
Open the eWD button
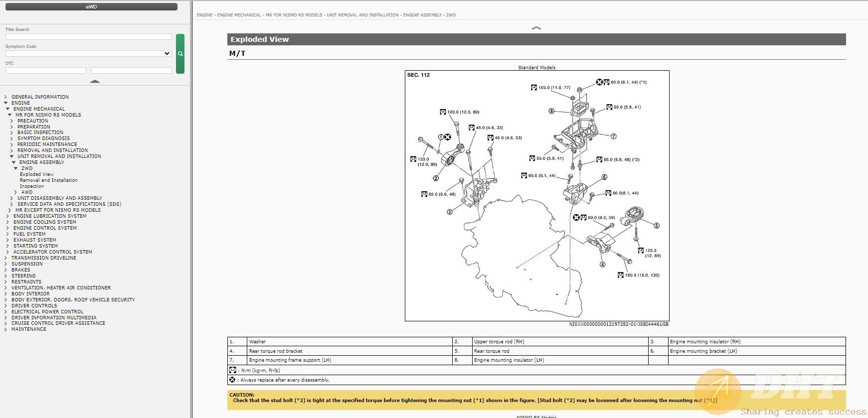tap(91, 7)
